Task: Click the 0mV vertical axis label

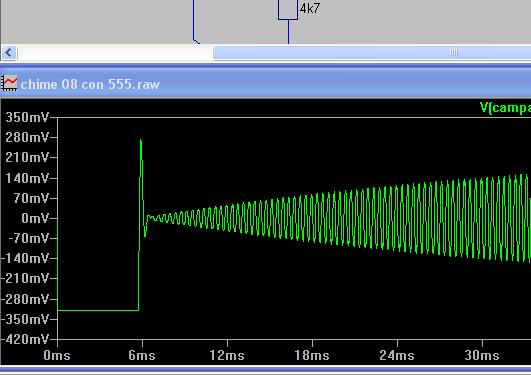Action: coord(35,218)
